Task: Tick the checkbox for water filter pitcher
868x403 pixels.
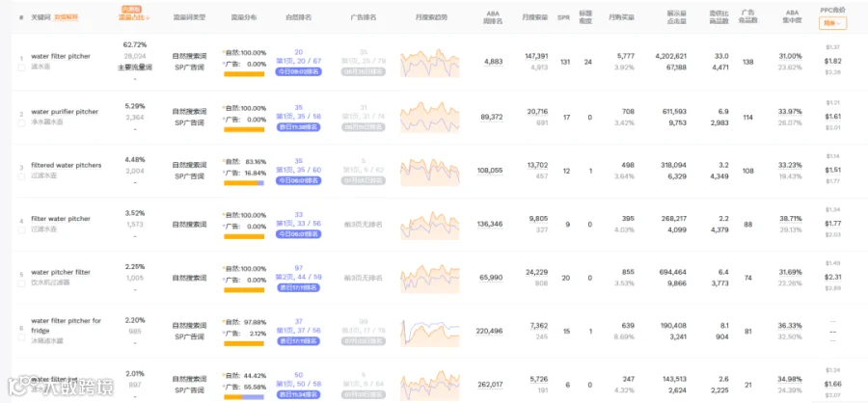Action: click(x=21, y=67)
